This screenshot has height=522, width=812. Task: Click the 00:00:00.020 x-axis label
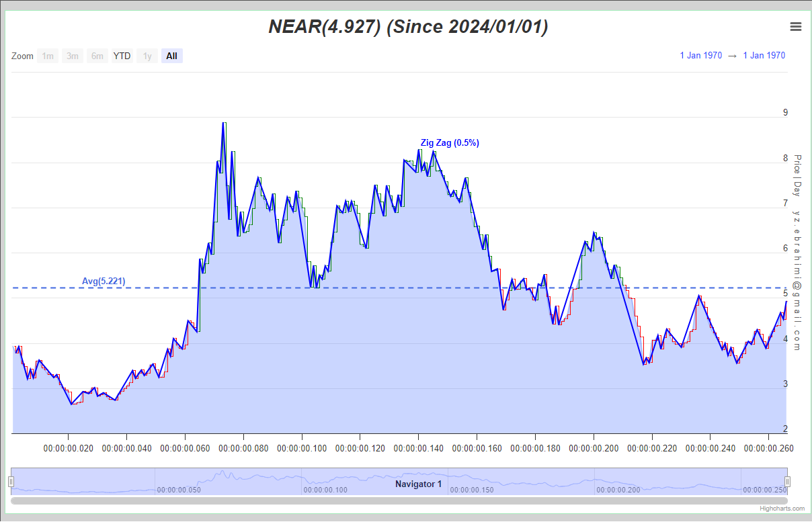coord(68,448)
